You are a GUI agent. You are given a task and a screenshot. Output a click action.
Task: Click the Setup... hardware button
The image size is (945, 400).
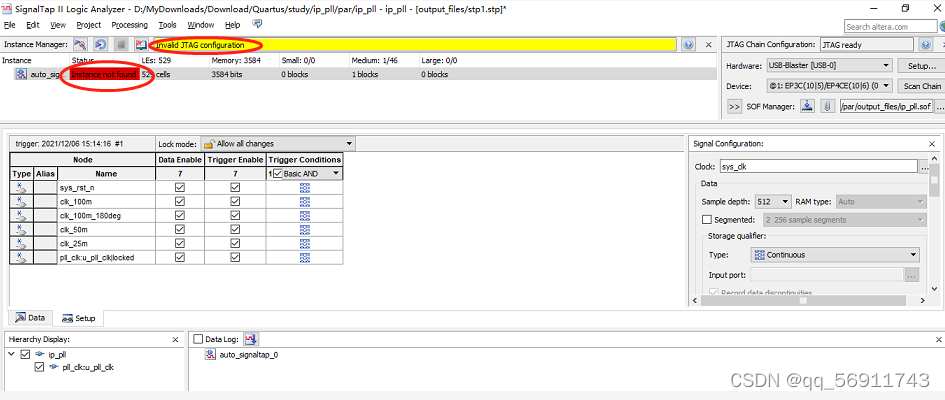coord(921,65)
